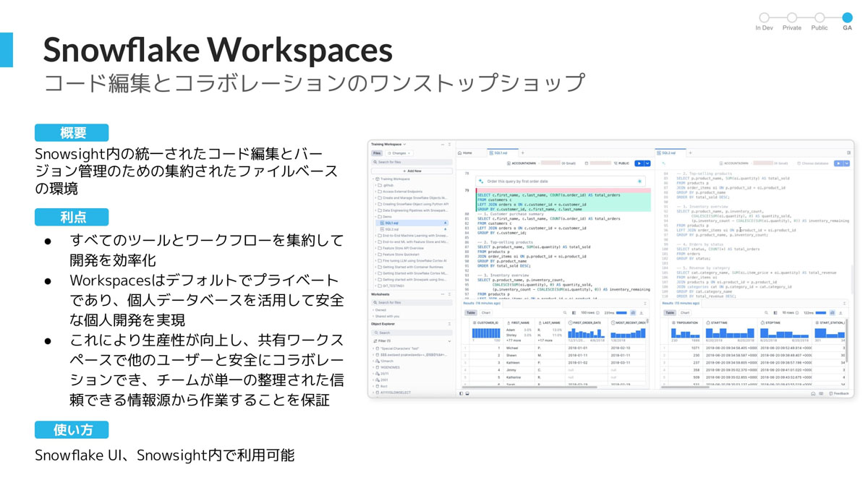
Task: Open the Changes view button
Action: (399, 153)
